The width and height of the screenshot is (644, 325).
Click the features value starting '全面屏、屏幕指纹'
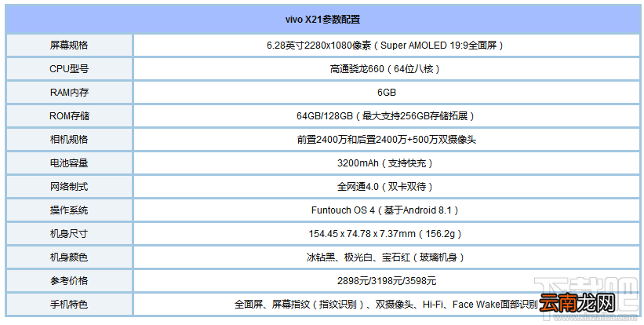386,305
